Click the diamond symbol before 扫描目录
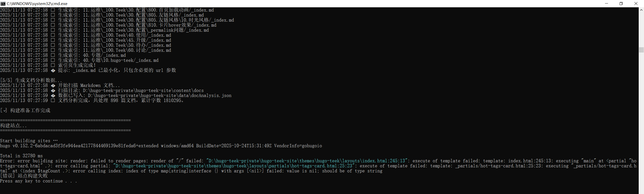Viewport: 644px width, 194px height. pos(53,90)
